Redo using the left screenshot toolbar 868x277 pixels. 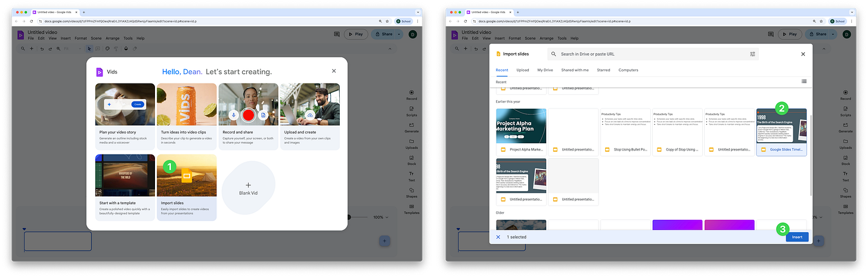pos(49,48)
